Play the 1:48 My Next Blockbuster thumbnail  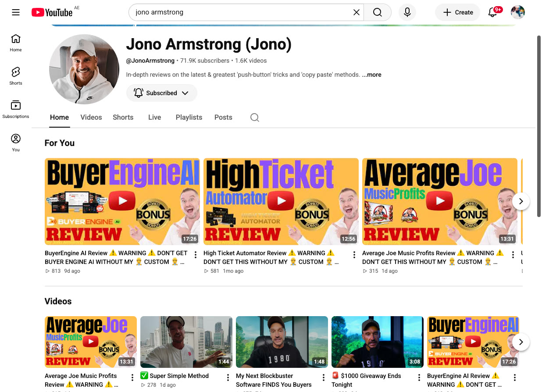click(282, 342)
